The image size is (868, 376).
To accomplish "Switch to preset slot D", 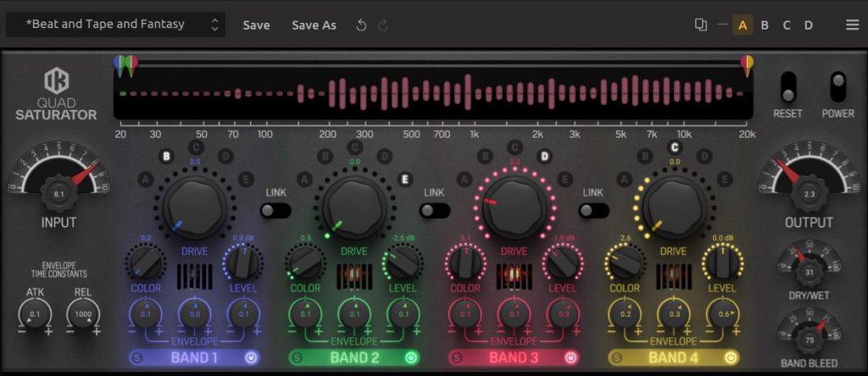I will tap(809, 25).
